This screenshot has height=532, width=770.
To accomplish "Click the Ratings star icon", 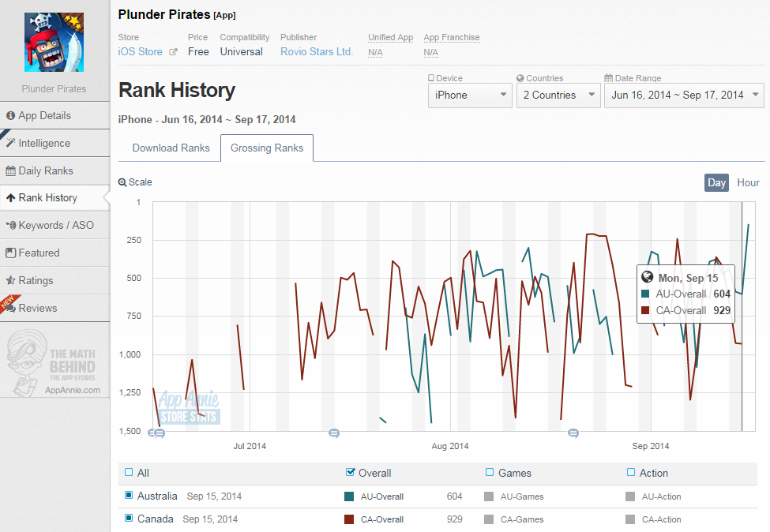I will pyautogui.click(x=10, y=280).
